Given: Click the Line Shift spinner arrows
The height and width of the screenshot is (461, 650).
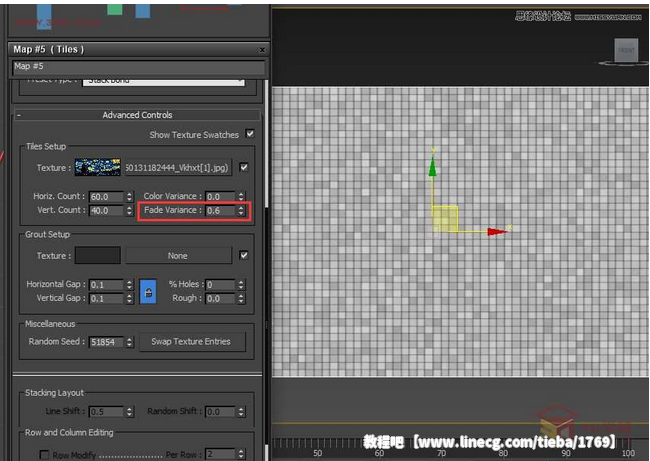Looking at the screenshot, I should 129,412.
